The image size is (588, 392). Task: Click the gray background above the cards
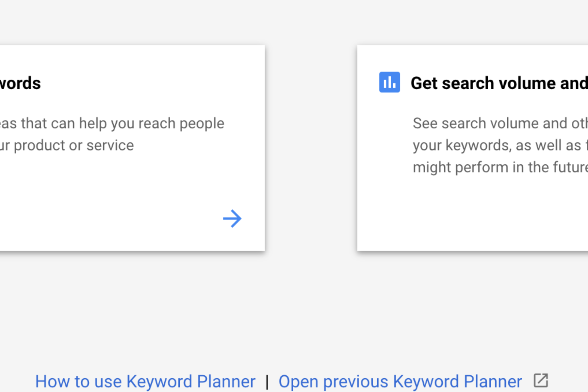(x=294, y=21)
